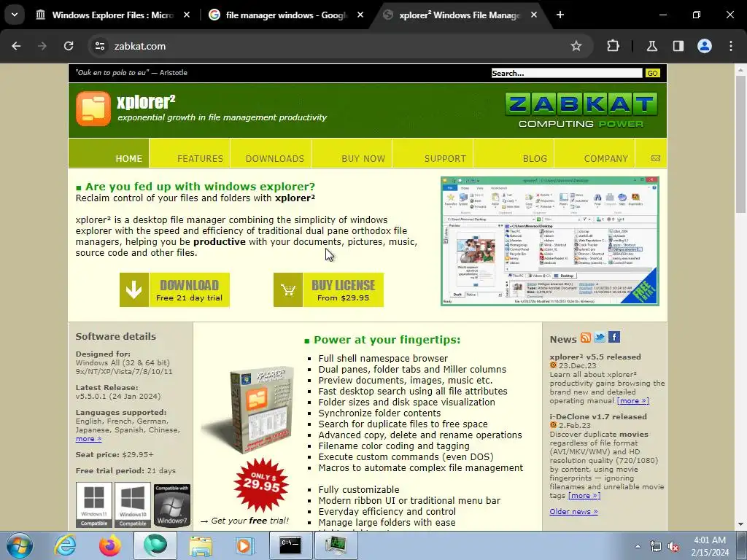The height and width of the screenshot is (560, 747).
Task: Open the xplorer² application screenshot thumbnail
Action: click(550, 241)
